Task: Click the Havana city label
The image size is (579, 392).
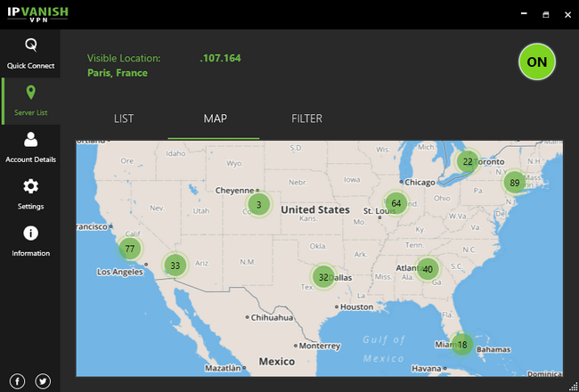Action: [427, 369]
